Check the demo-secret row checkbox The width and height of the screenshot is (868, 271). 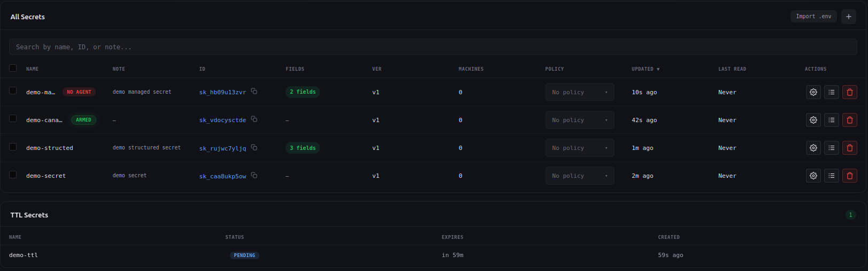(13, 175)
